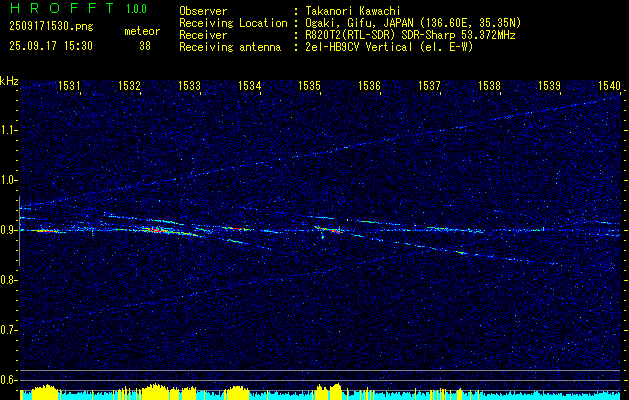This screenshot has height=400, width=629.
Task: Click the Observer field label
Action: pyautogui.click(x=203, y=11)
